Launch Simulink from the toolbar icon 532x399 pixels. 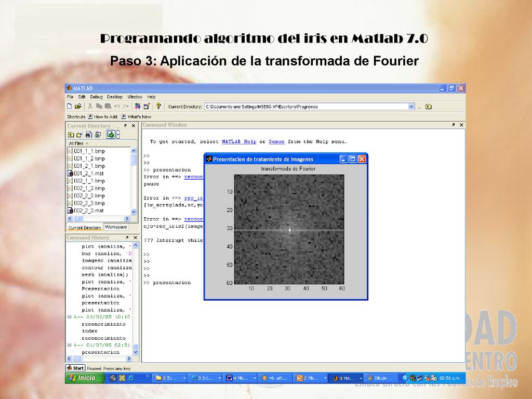[137, 106]
